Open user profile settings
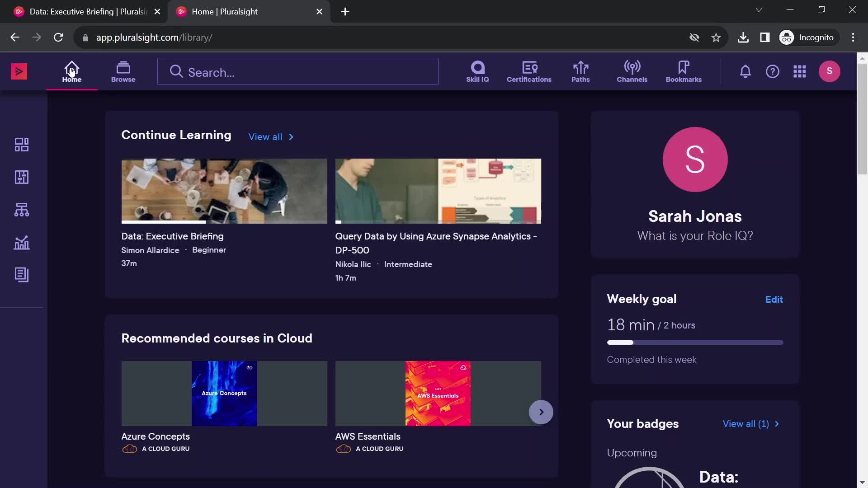 coord(830,71)
